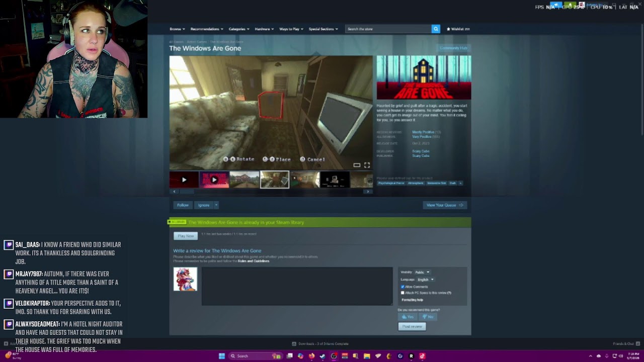Open the Visibility Public dropdown
The height and width of the screenshot is (362, 644).
[x=422, y=272]
